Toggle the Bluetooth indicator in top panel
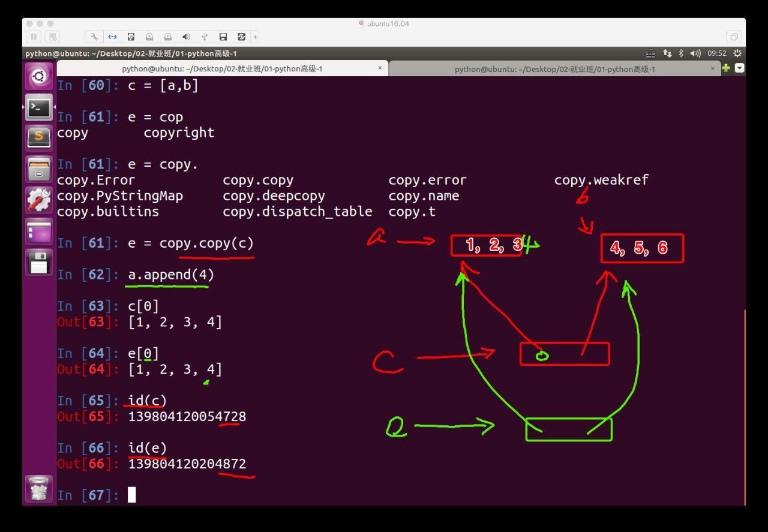The width and height of the screenshot is (768, 532). [x=682, y=53]
